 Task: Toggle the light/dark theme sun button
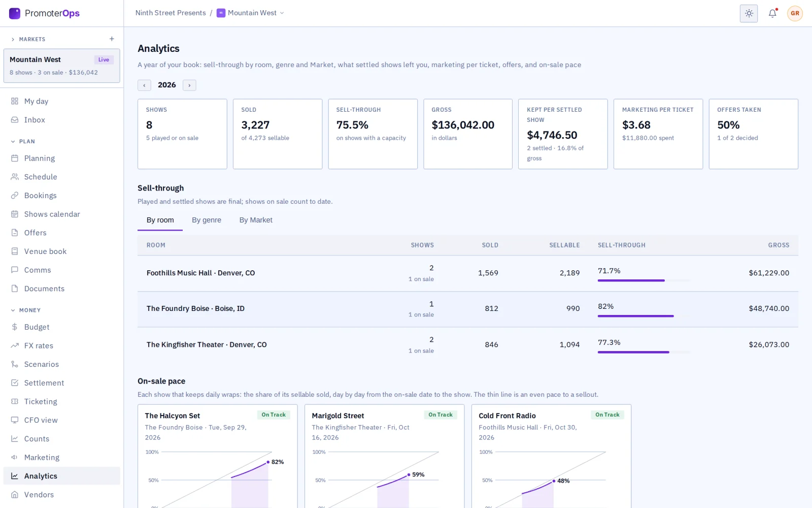(749, 14)
